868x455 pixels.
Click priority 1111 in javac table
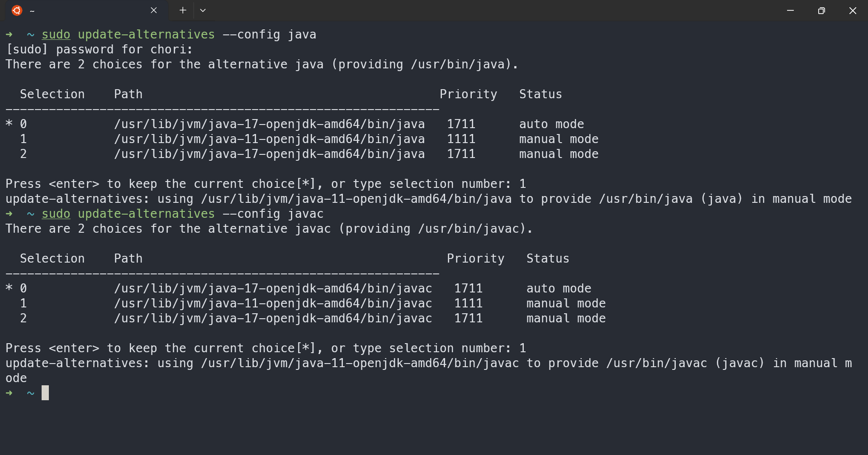tap(468, 303)
